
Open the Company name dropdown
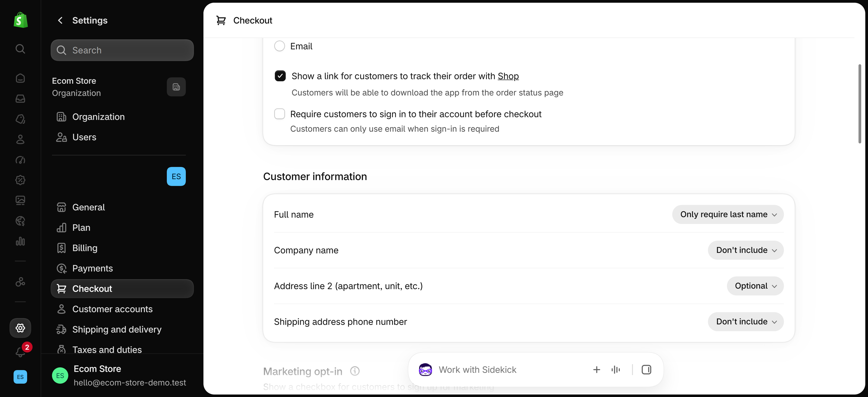pos(746,250)
